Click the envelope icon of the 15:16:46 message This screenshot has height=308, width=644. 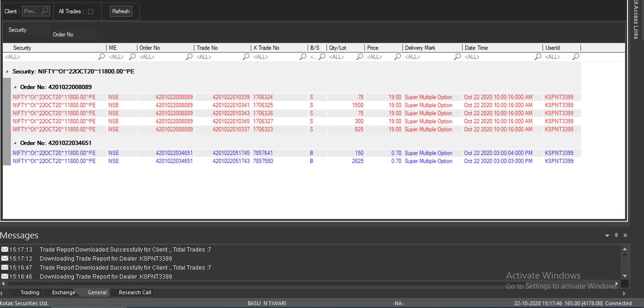coord(5,276)
